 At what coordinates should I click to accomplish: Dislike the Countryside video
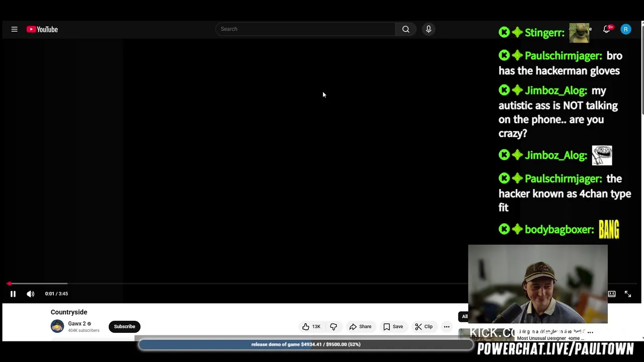(333, 327)
